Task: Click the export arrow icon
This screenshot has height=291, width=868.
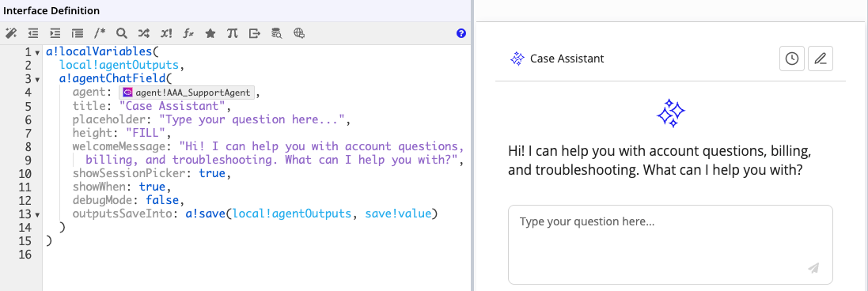Action: pos(255,33)
